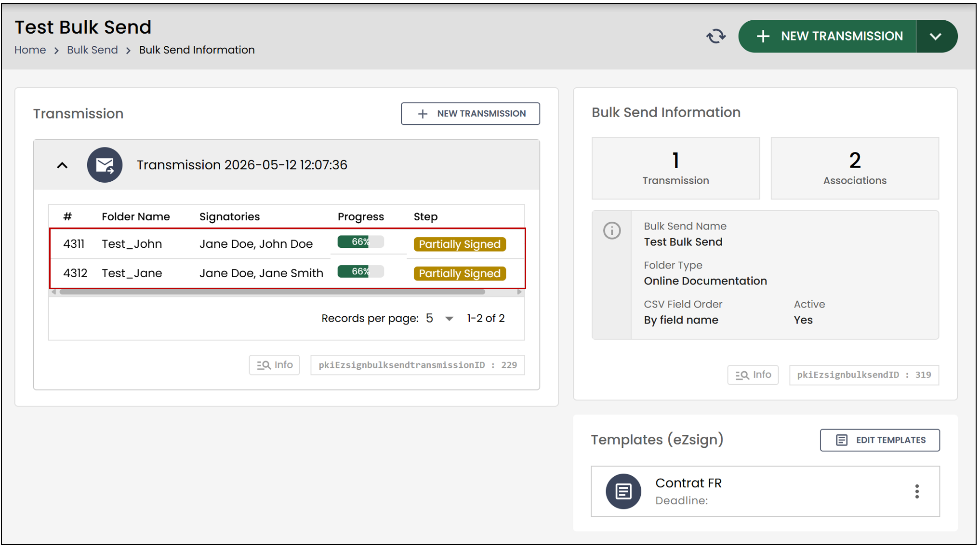This screenshot has width=980, height=550.
Task: Click the table's horizontal scrollbar
Action: click(272, 292)
